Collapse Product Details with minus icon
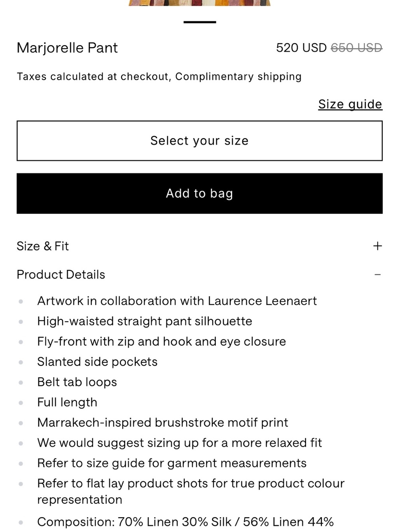This screenshot has width=399, height=532. [x=377, y=275]
